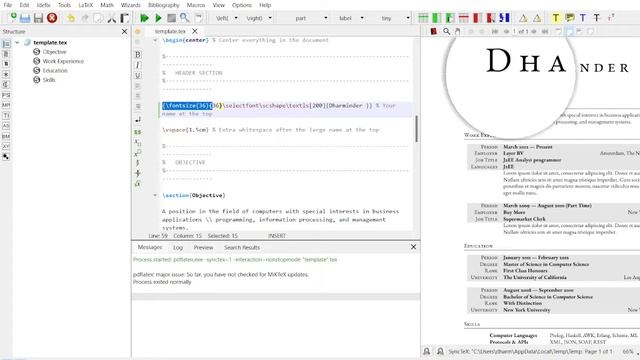Click the yellow highlight T icon
The height and width of the screenshot is (360, 640).
556,18
